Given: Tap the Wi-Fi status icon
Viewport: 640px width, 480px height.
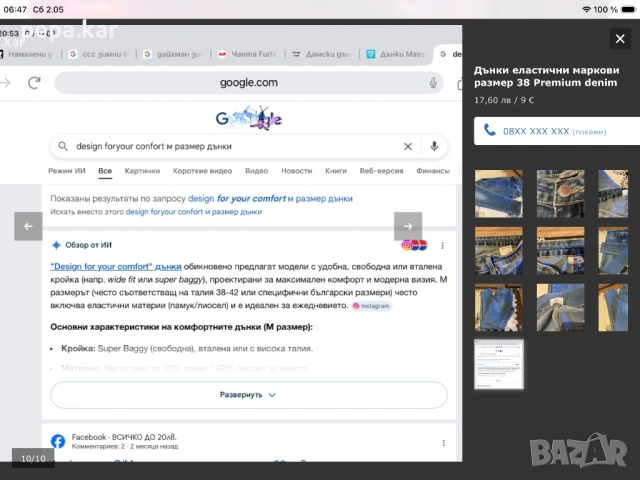Looking at the screenshot, I should (586, 9).
